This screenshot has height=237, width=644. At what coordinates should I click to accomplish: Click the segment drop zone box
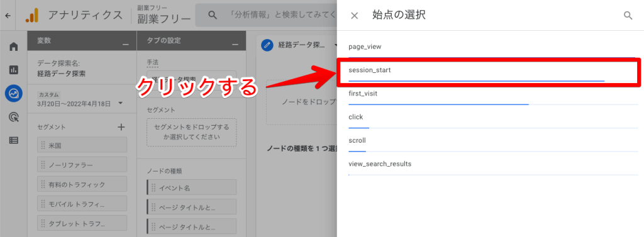click(192, 132)
